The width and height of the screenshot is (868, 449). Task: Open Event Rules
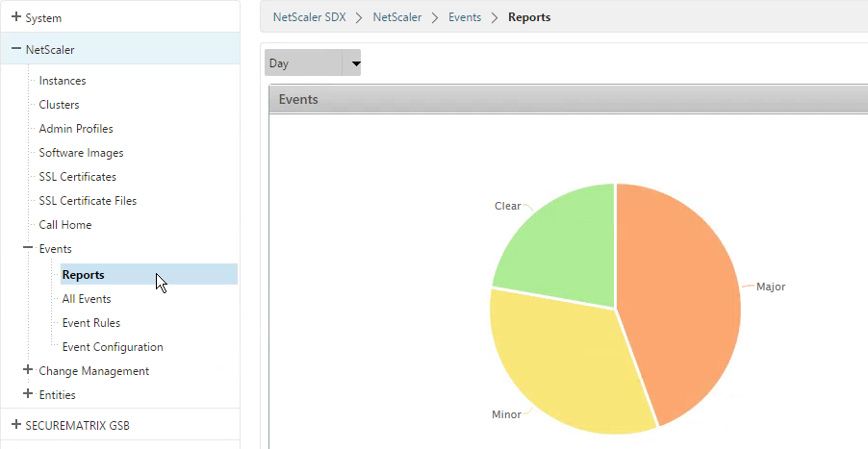(x=91, y=323)
